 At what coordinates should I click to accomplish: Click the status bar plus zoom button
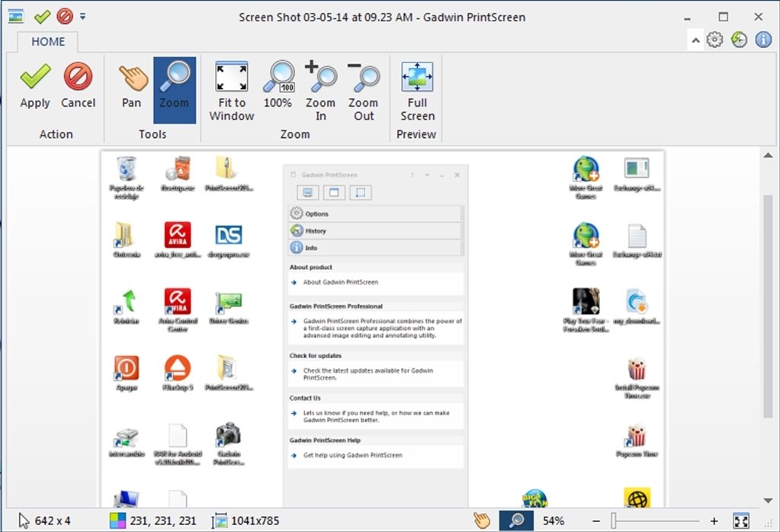pos(714,521)
